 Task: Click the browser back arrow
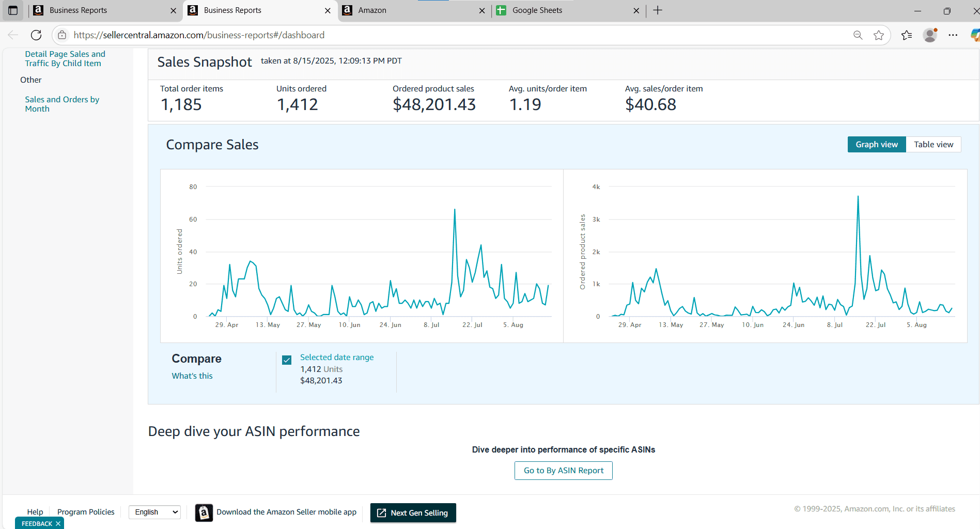pyautogui.click(x=13, y=35)
